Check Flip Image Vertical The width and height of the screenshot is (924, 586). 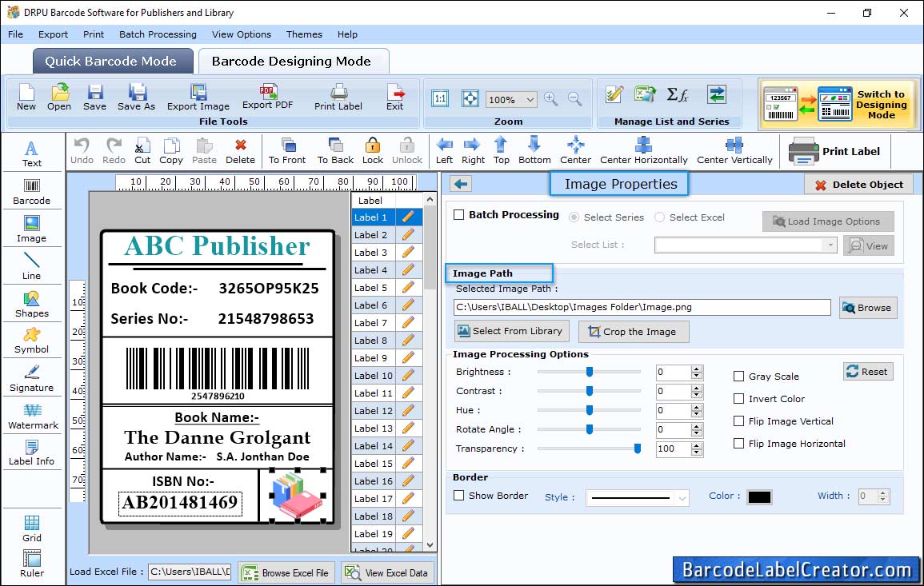point(738,421)
